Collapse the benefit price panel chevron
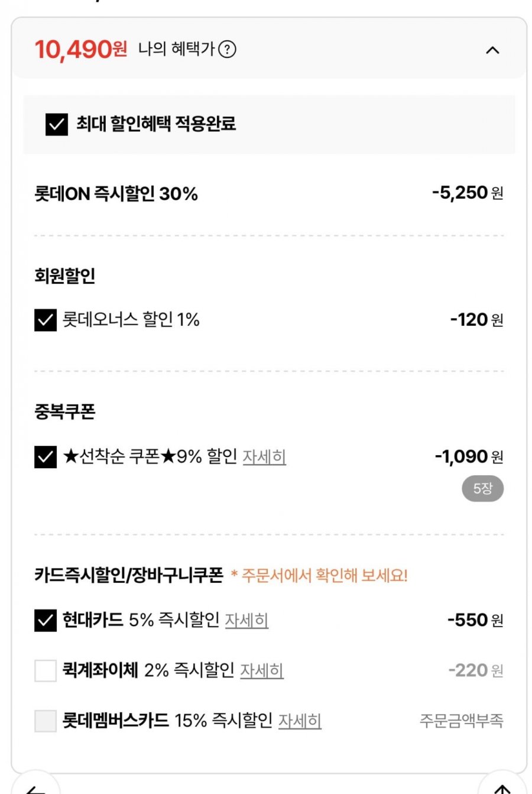This screenshot has height=794, width=532. coord(492,50)
